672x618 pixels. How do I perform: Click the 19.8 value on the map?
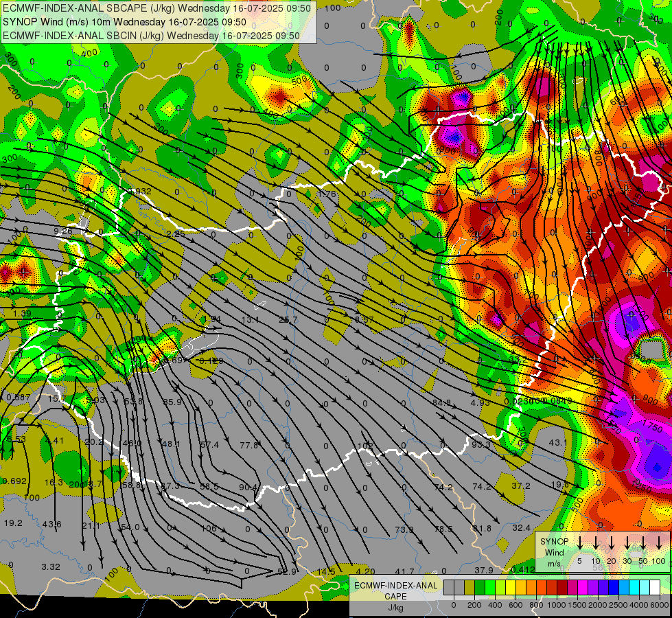coord(559,485)
